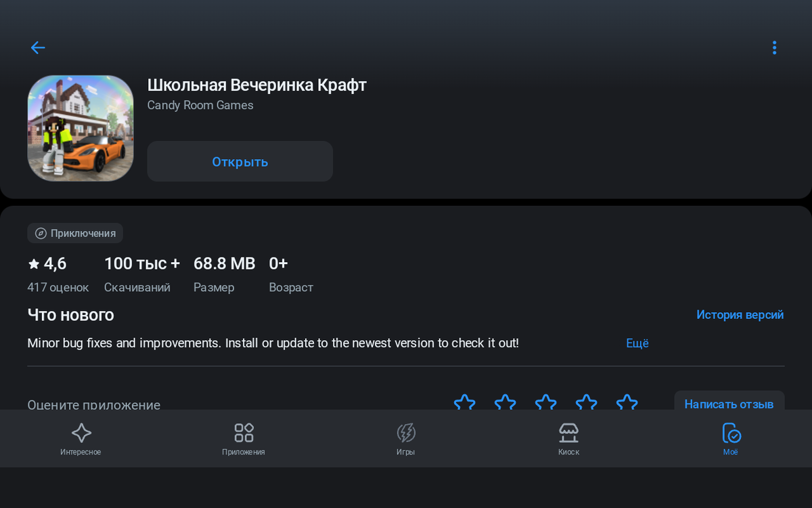Tap the 417 оценок label
The image size is (812, 508).
click(x=58, y=287)
